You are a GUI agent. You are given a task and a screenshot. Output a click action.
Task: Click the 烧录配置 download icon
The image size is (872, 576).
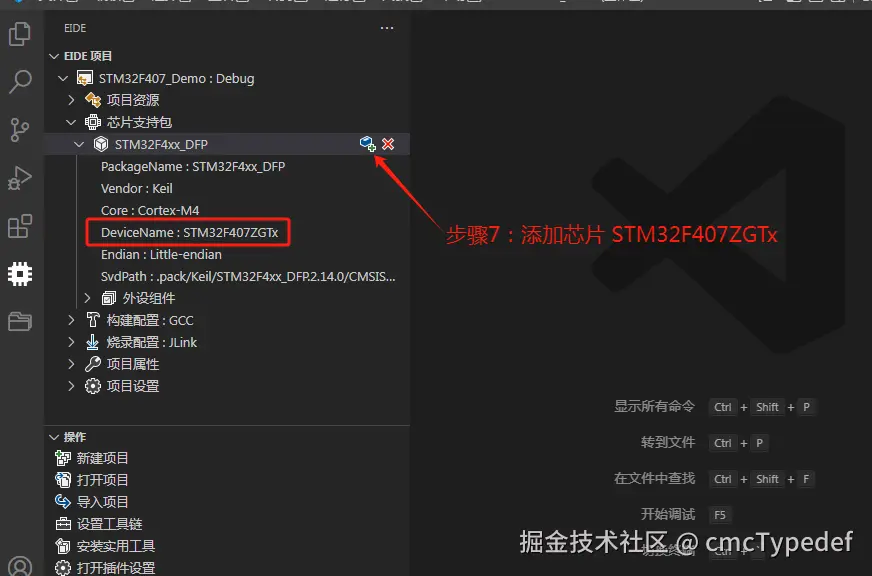coord(93,342)
